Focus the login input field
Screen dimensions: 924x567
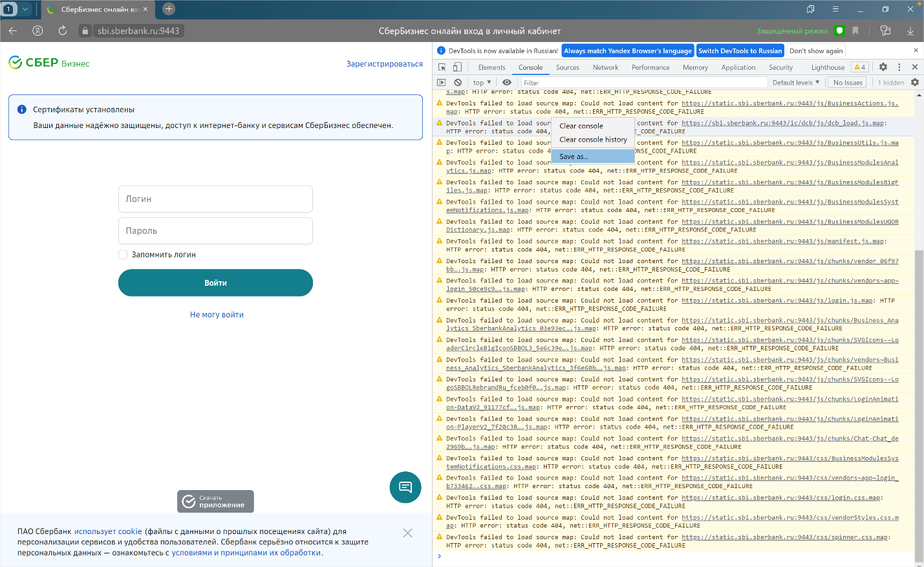click(215, 199)
